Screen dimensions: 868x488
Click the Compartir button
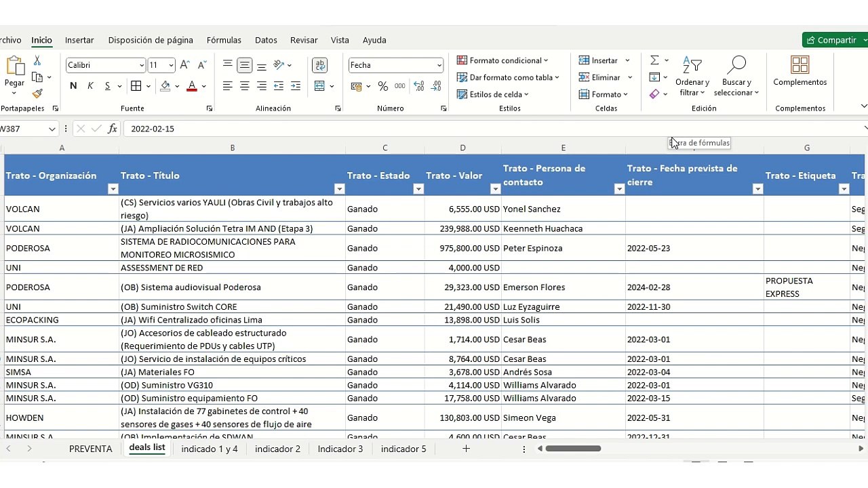835,40
